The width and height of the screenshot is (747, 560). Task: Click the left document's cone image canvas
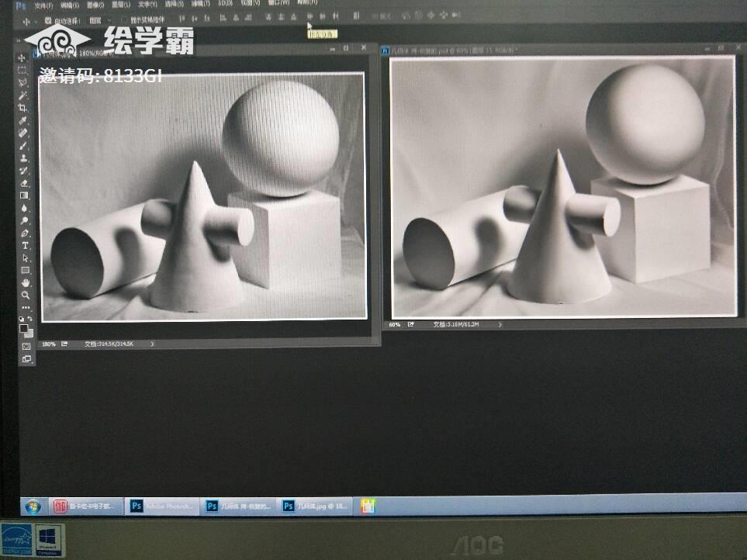coord(202,197)
